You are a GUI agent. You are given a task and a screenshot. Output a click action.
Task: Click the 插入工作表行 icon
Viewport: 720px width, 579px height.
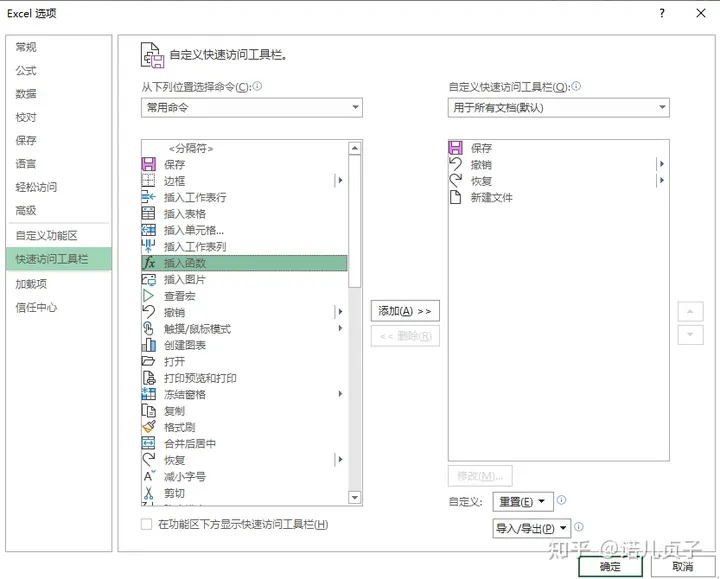click(x=148, y=197)
